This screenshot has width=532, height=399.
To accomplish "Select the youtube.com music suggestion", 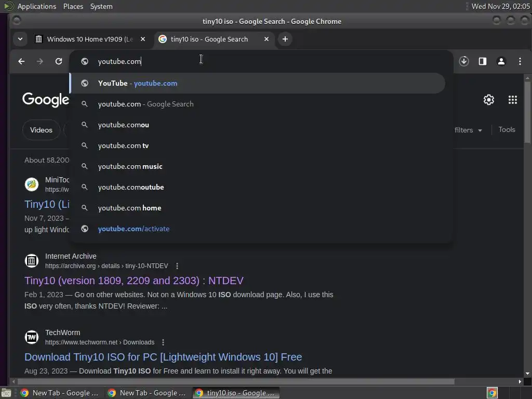I will (x=258, y=167).
